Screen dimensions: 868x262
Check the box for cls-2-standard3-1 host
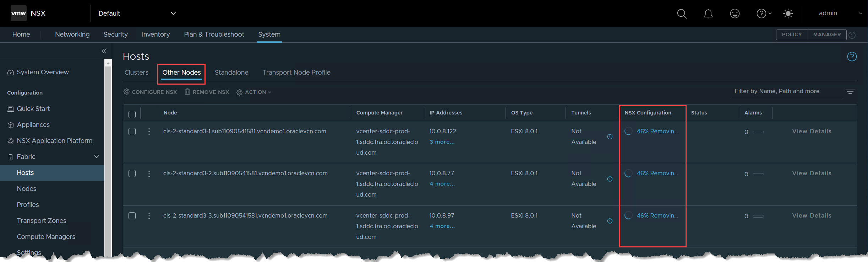(132, 132)
